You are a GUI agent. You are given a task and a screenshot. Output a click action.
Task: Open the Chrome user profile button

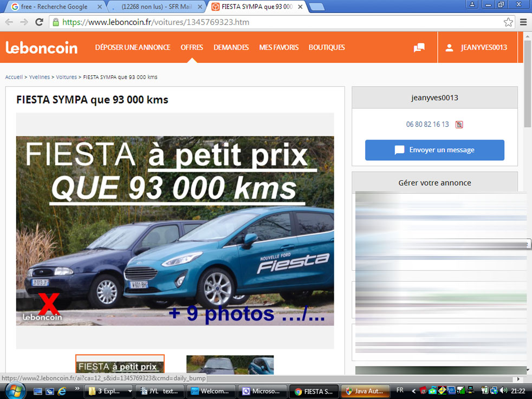(472, 4)
